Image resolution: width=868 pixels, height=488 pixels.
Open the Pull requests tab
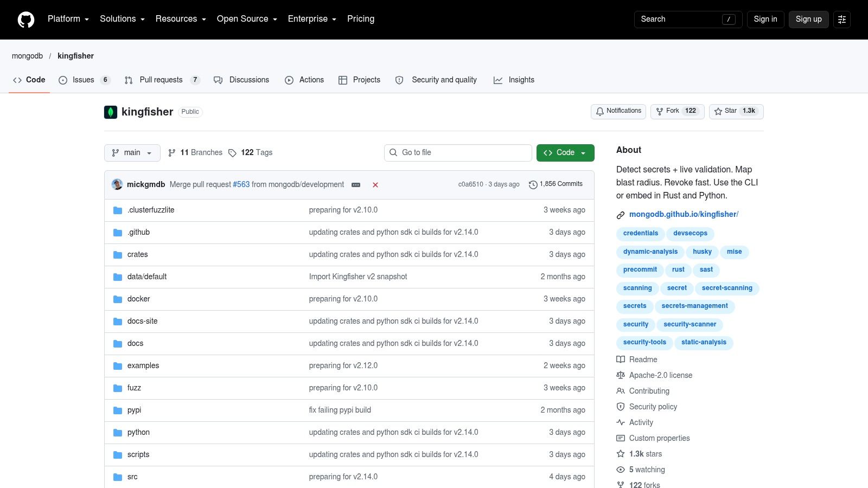[x=162, y=80]
